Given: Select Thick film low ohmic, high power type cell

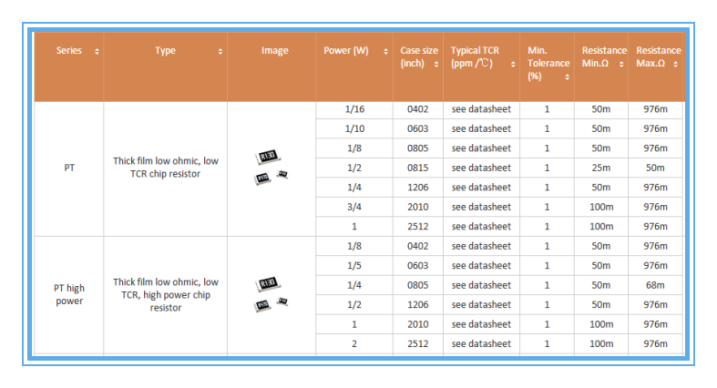Looking at the screenshot, I should pyautogui.click(x=166, y=295).
